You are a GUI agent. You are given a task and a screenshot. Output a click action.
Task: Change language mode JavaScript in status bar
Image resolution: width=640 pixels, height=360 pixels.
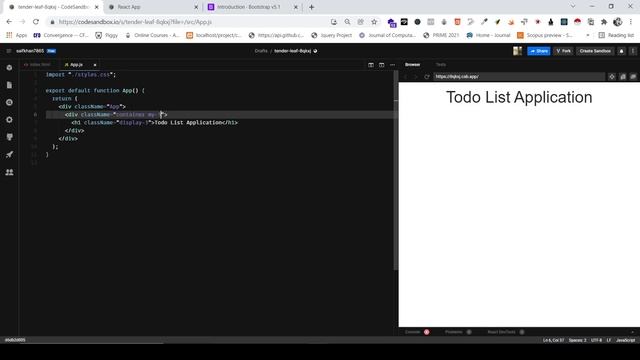point(625,340)
